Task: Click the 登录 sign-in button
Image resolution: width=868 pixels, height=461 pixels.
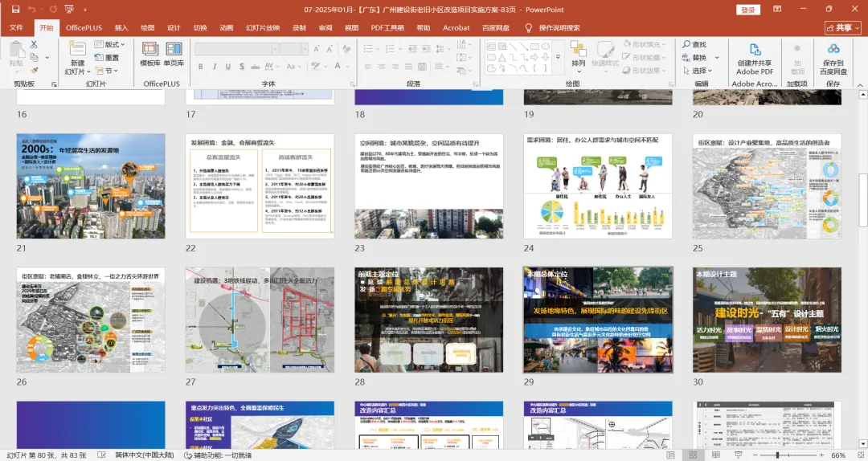Action: click(x=748, y=10)
